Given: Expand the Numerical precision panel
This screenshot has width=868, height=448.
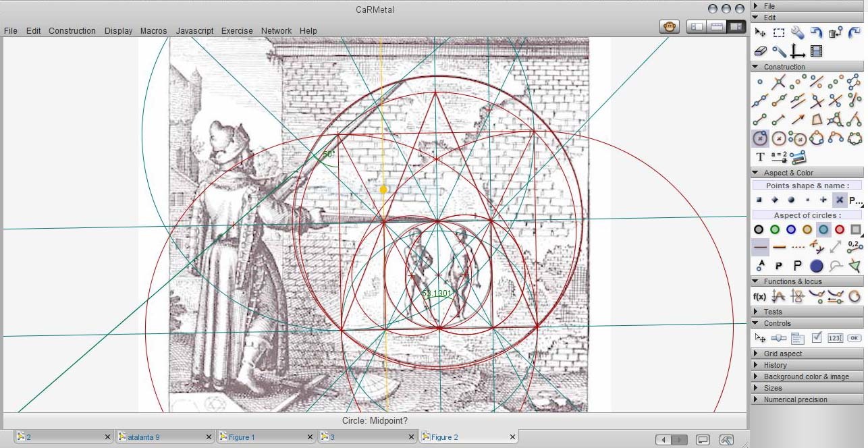Looking at the screenshot, I should (x=807, y=399).
